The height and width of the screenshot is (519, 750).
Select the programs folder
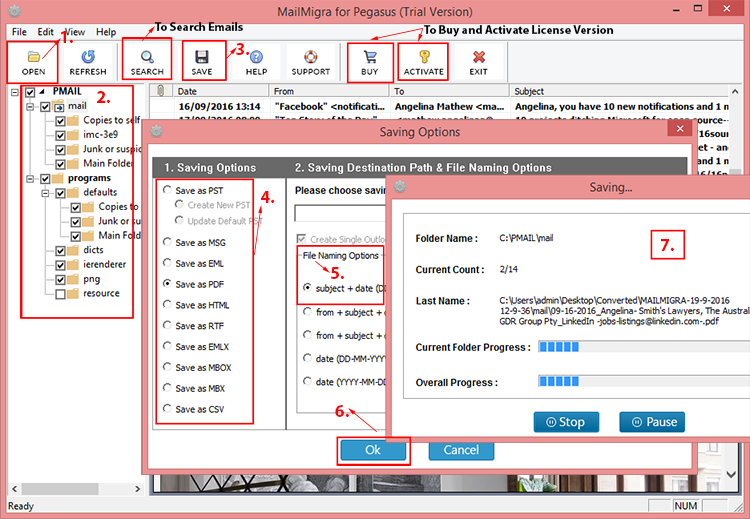point(89,178)
